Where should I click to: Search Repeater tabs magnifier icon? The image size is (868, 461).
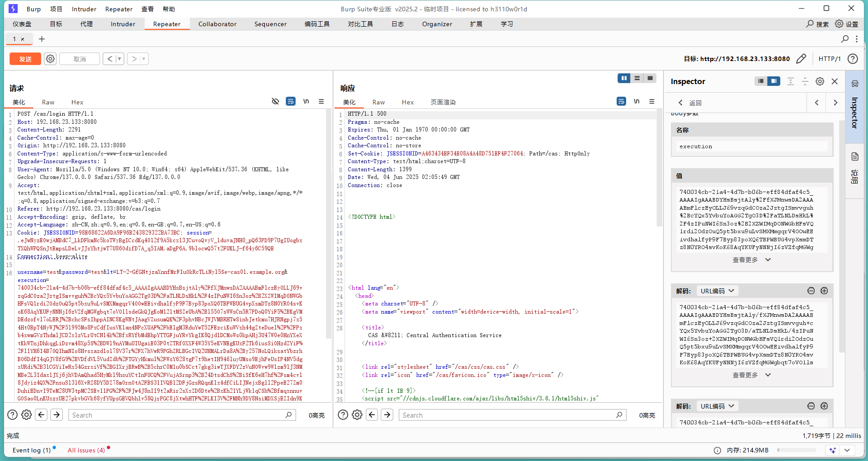click(844, 39)
